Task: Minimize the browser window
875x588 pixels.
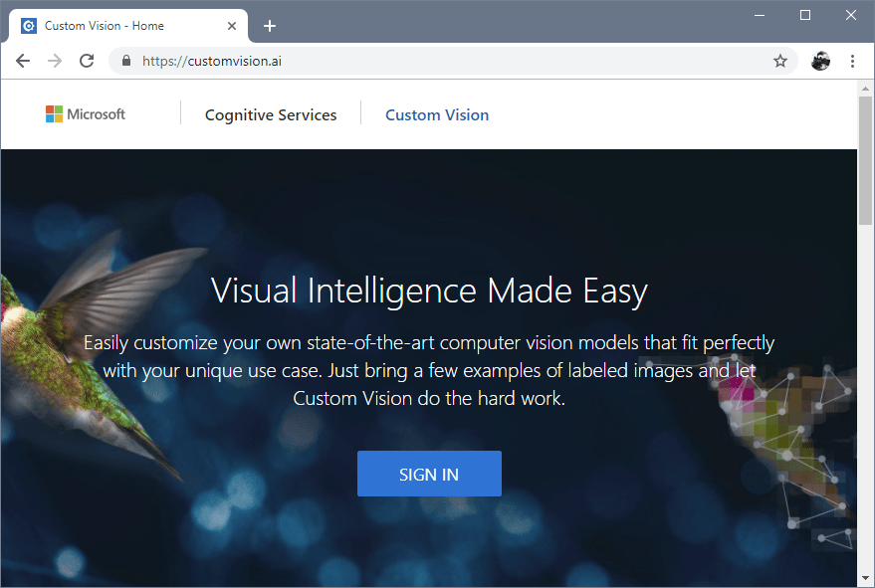Action: click(760, 15)
